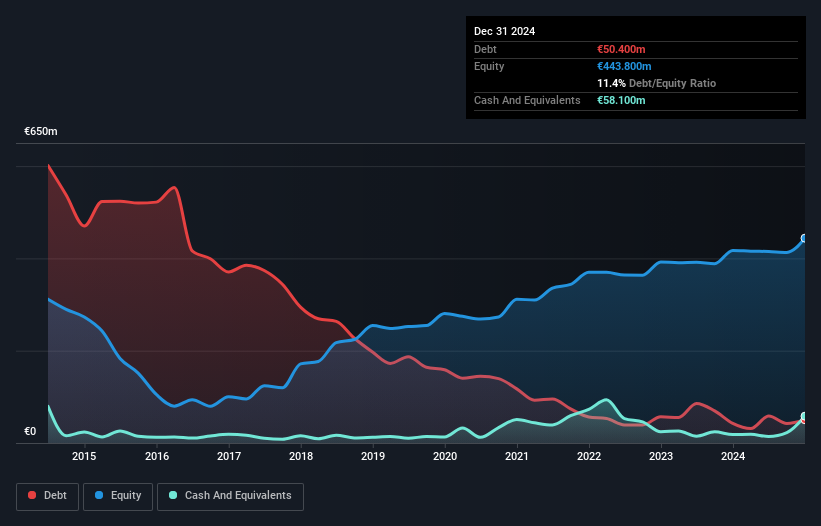The image size is (821, 526).
Task: Click the 2022 x-axis label
Action: 589,457
